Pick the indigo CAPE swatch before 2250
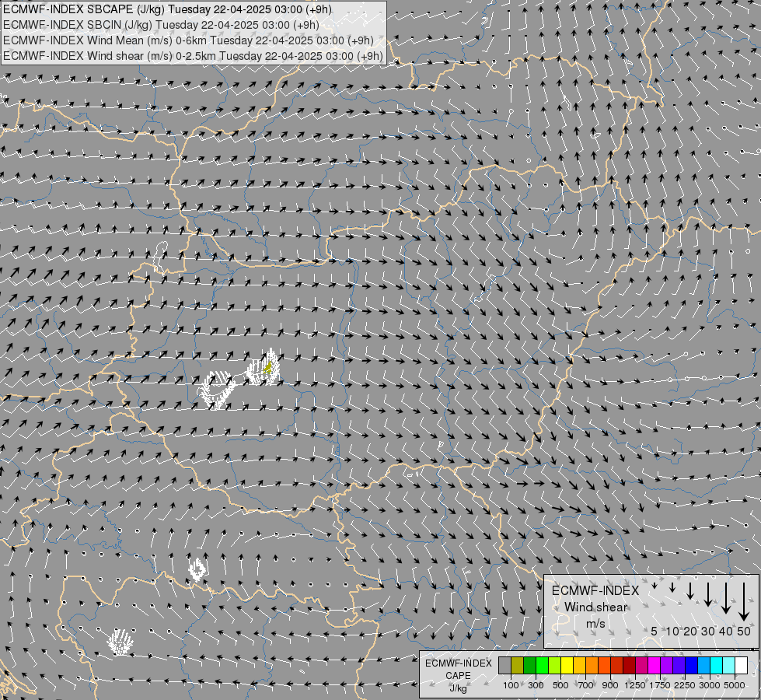The height and width of the screenshot is (700, 761). tap(679, 666)
